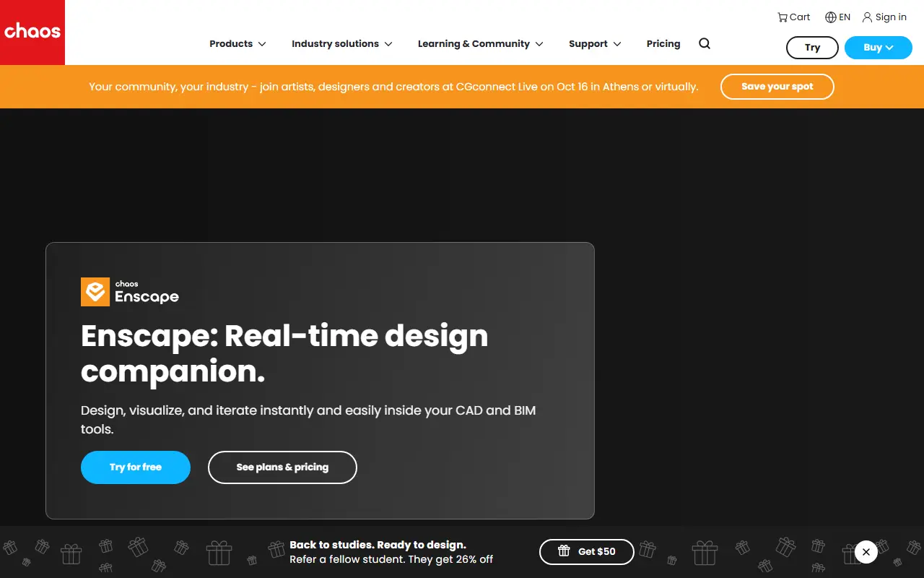Viewport: 924px width, 578px height.
Task: Click the shopping cart icon
Action: pos(783,17)
